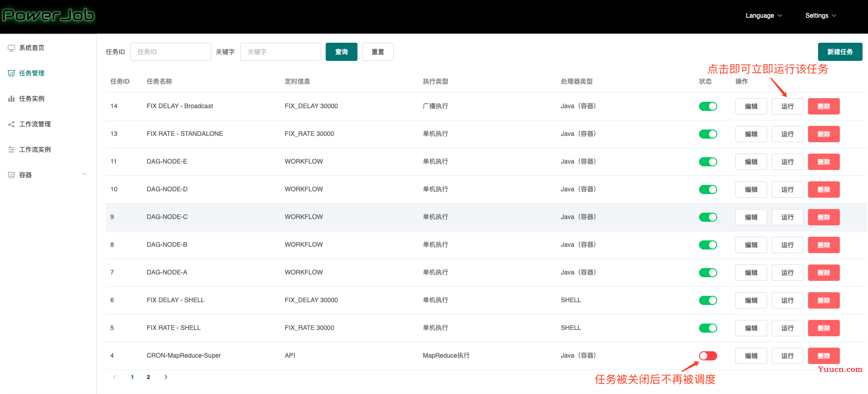
Task: Click the PowerJob logo
Action: tap(48, 15)
